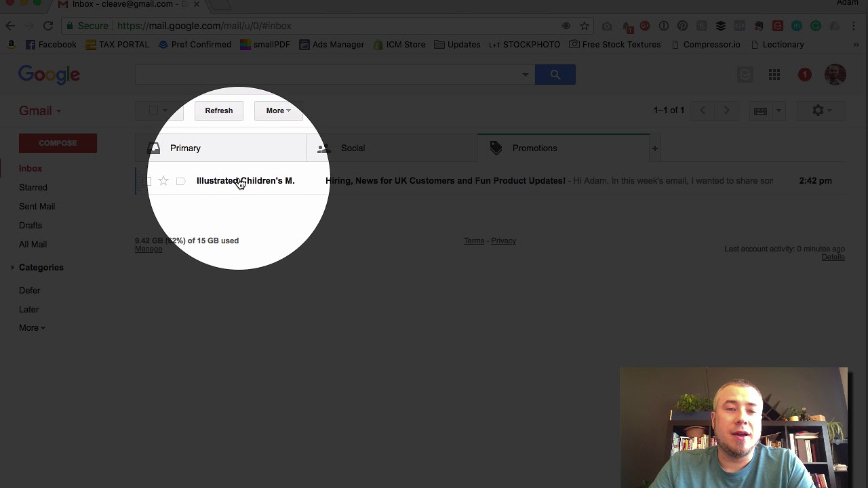Expand More labels in the sidebar

(32, 328)
